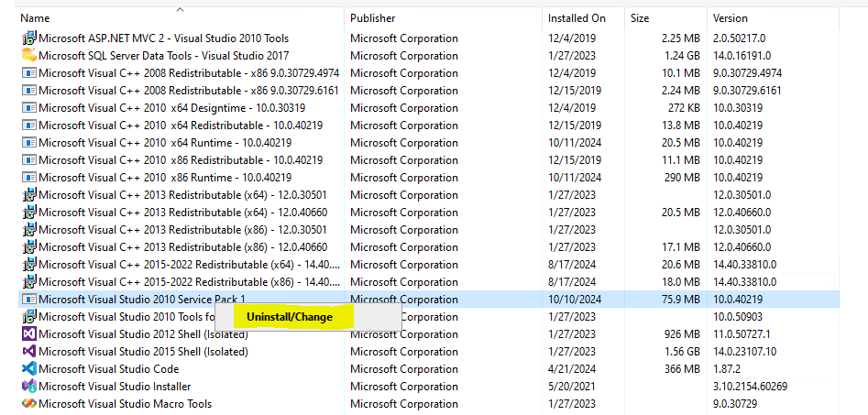Viewport: 868px width, 415px height.
Task: Click the 4/21/2024 install date
Action: (572, 369)
